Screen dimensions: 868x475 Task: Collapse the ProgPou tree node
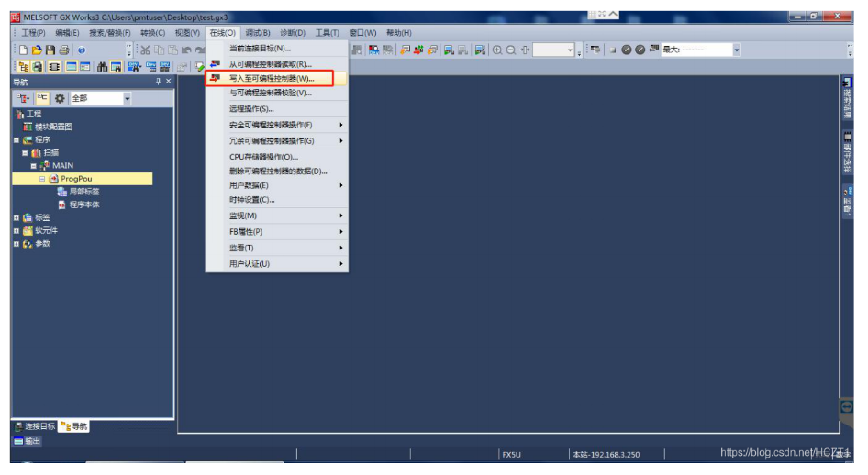42,179
